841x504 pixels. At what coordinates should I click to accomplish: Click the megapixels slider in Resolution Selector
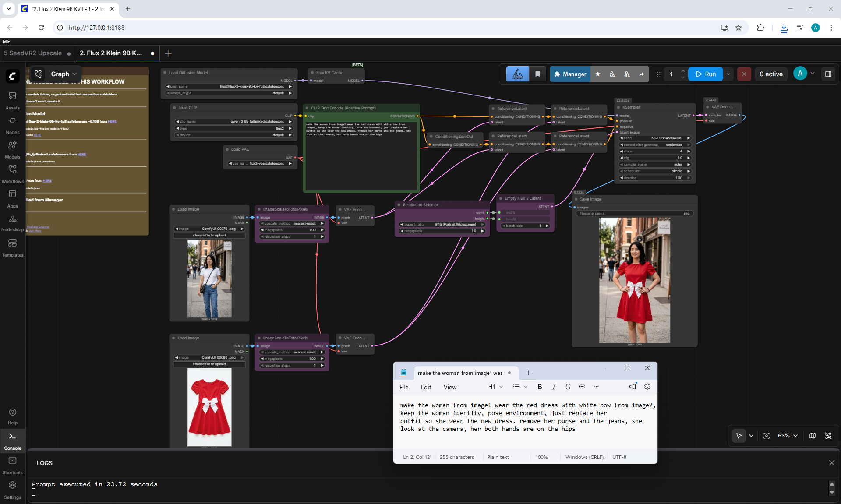pyautogui.click(x=442, y=231)
